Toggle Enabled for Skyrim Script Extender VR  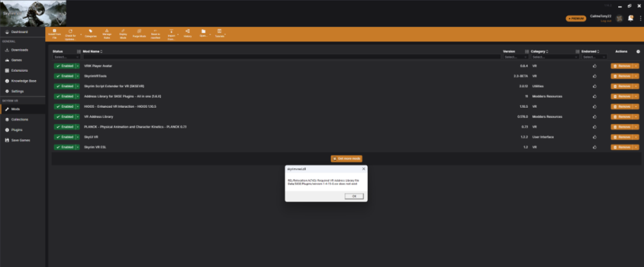pos(64,86)
